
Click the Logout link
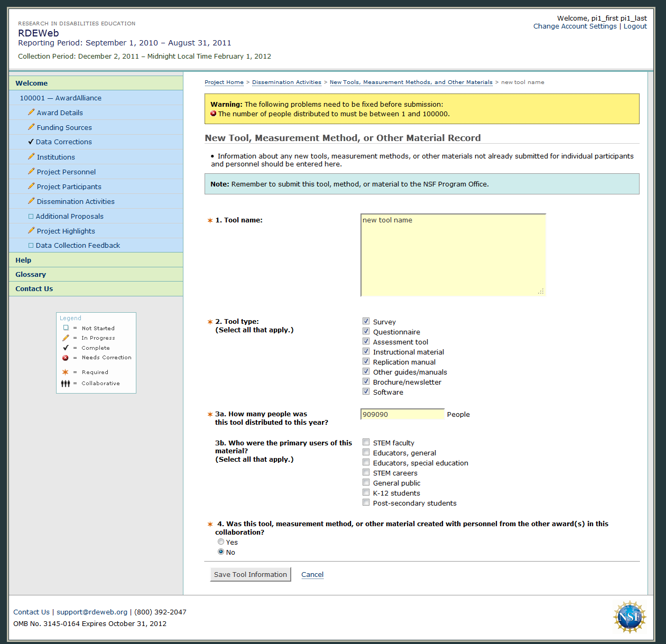coord(635,26)
